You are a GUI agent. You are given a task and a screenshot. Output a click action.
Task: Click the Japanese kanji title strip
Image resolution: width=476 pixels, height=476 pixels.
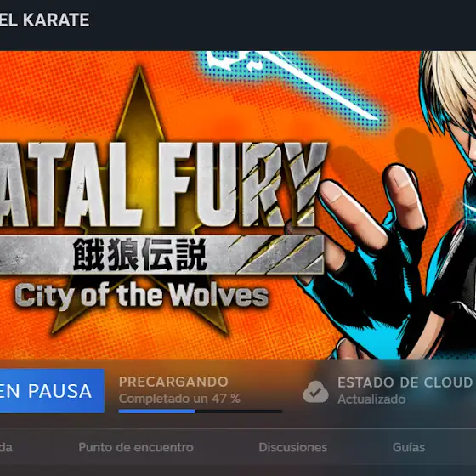pyautogui.click(x=161, y=254)
